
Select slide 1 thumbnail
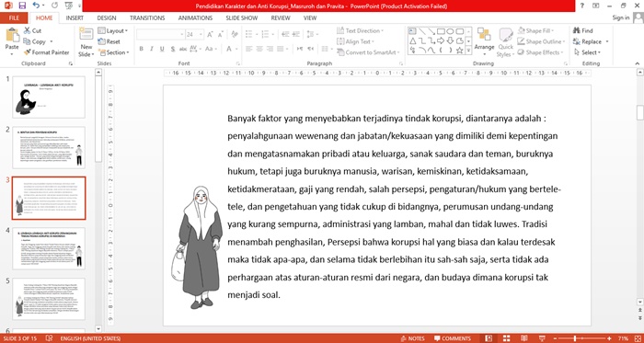click(x=49, y=97)
